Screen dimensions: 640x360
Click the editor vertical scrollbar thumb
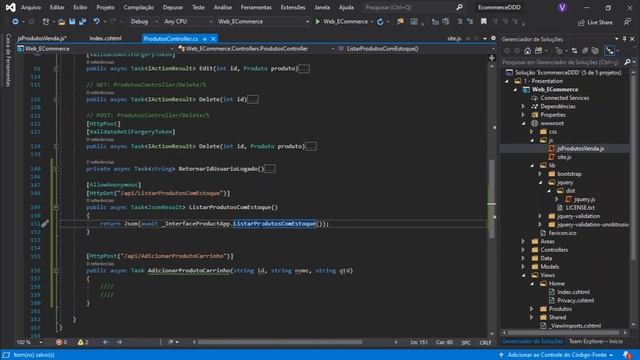click(492, 198)
